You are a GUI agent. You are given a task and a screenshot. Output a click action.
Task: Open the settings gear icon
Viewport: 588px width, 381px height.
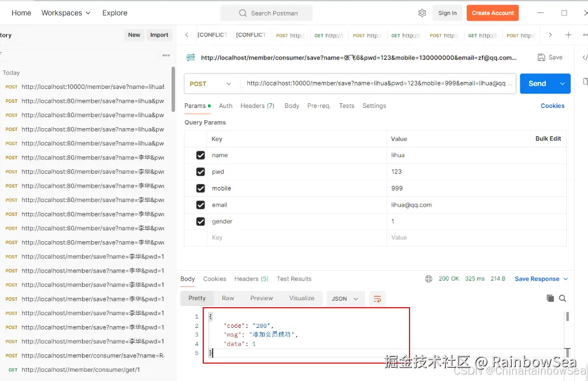pos(422,13)
